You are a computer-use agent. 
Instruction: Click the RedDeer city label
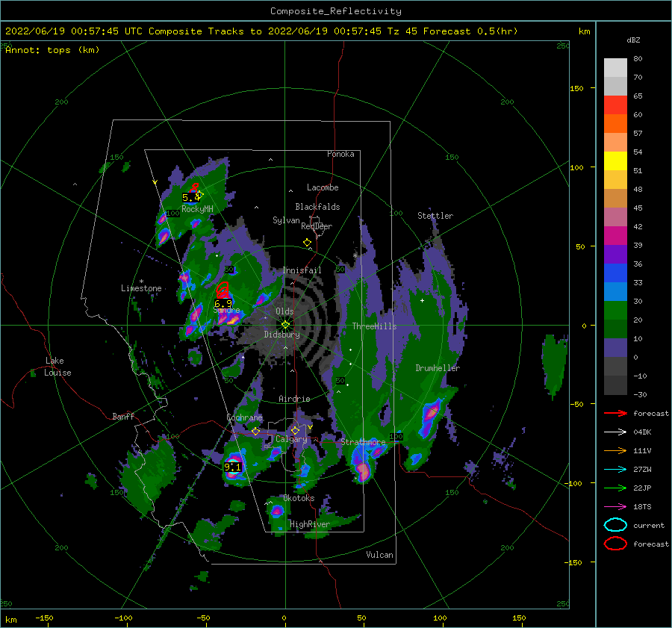[317, 226]
